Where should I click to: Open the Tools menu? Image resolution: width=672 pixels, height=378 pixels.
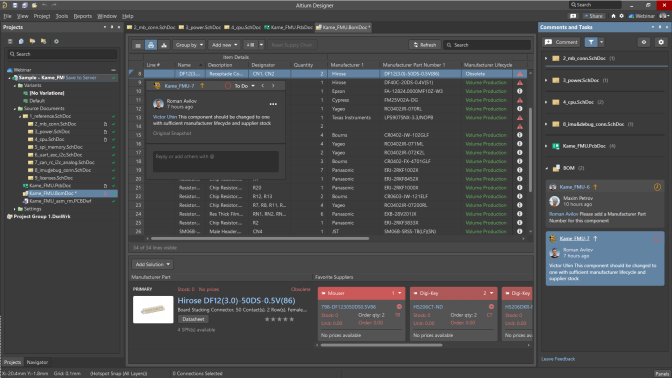point(62,16)
